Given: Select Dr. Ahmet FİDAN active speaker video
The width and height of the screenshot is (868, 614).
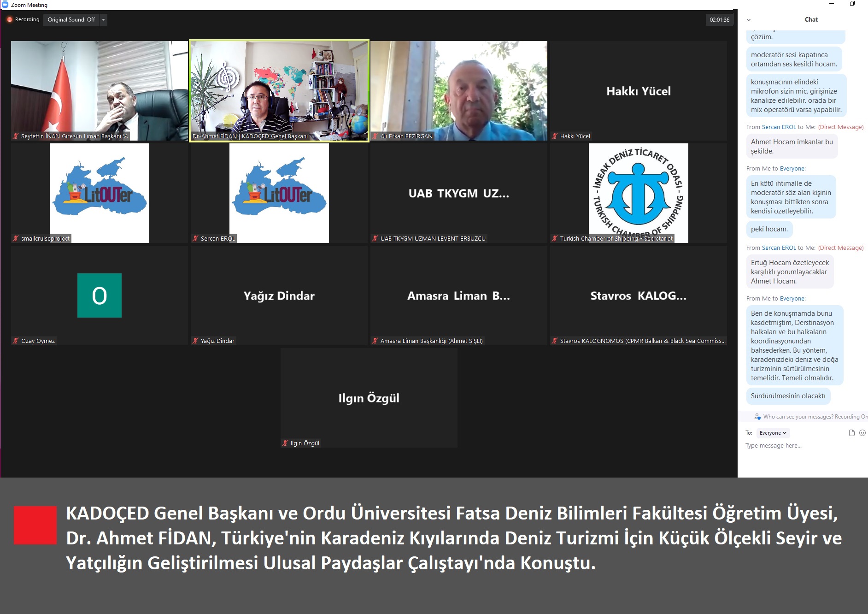Looking at the screenshot, I should 279,91.
